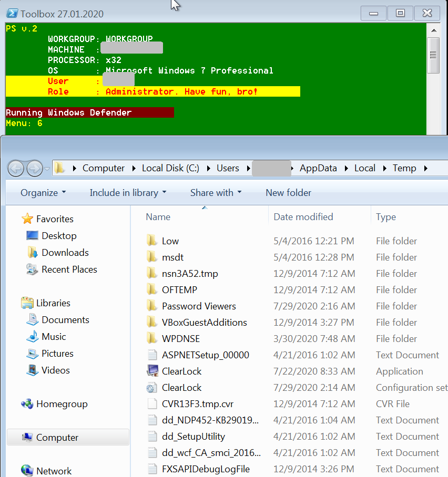Click the Videos library icon
448x477 pixels.
coord(32,370)
